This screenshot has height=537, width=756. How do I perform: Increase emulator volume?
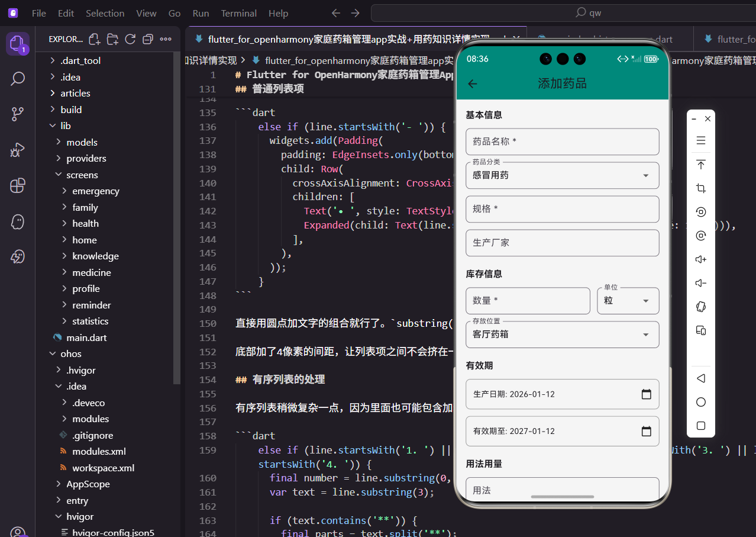[701, 259]
